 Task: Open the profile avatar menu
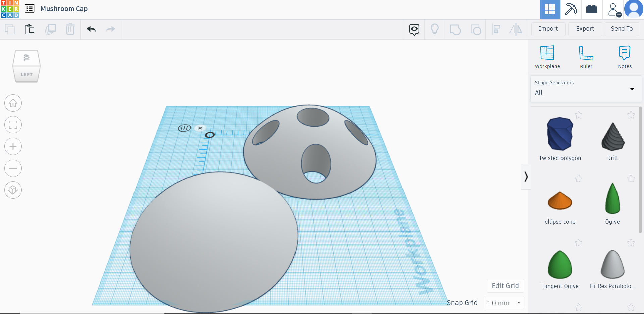pos(634,9)
